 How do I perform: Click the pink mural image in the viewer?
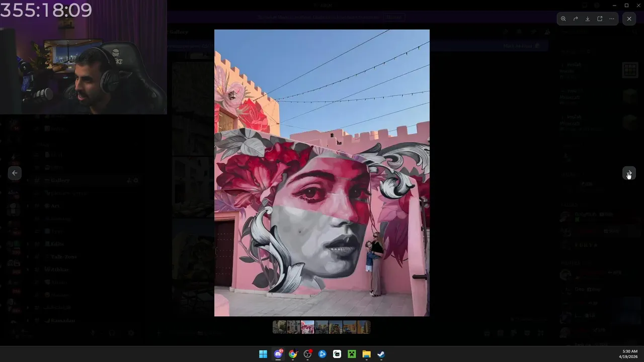click(322, 173)
